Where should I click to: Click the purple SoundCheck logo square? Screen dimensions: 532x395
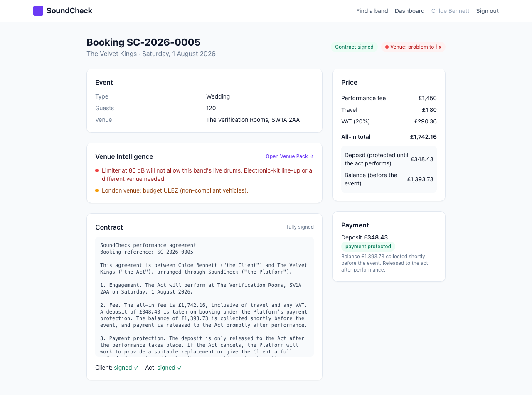pos(38,11)
